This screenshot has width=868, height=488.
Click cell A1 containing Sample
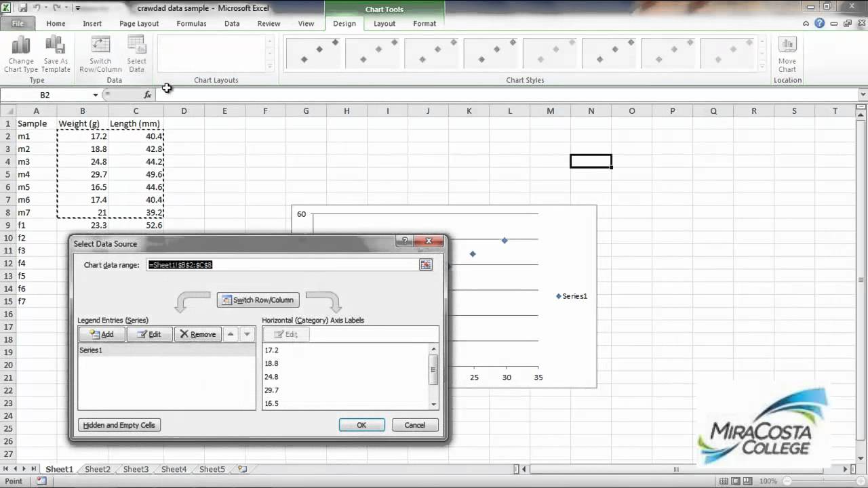point(36,123)
